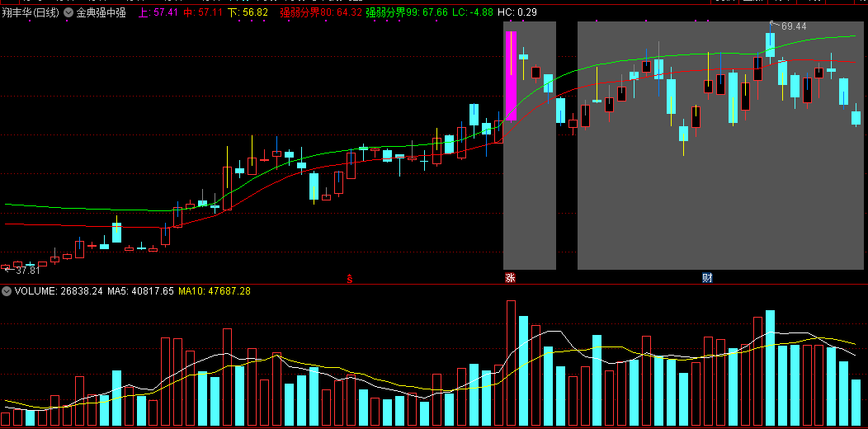The width and height of the screenshot is (868, 429).
Task: Click the MA10: 47687.28 volume label
Action: point(215,290)
